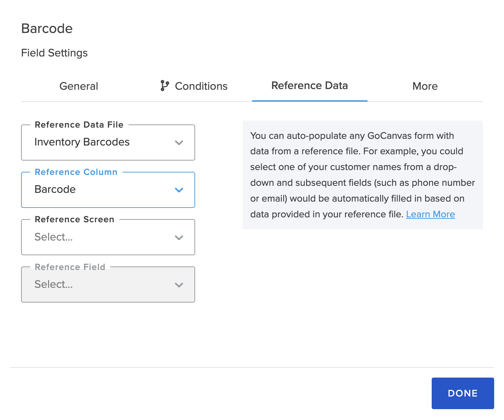Image resolution: width=504 pixels, height=420 pixels.
Task: Click the Reference Column label text
Action: pyautogui.click(x=76, y=172)
